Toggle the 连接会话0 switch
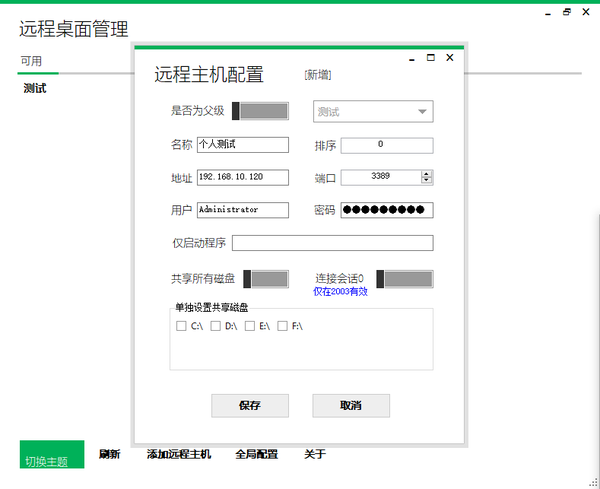This screenshot has width=600, height=489. [404, 279]
